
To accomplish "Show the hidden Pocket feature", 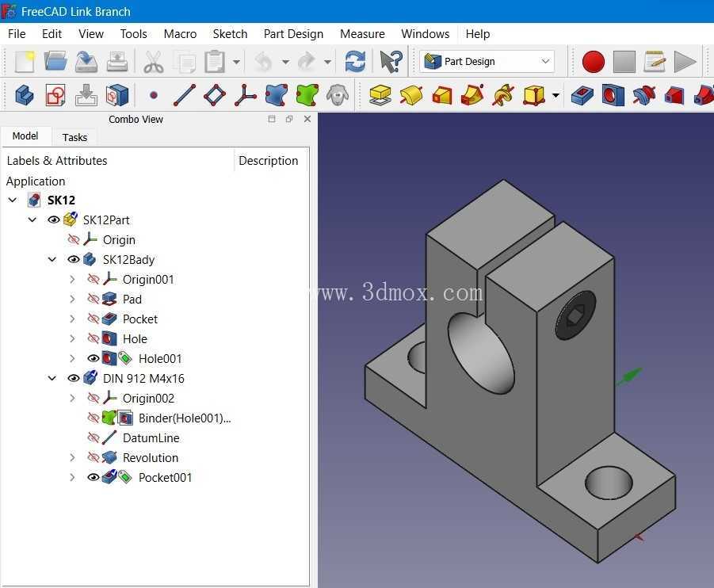I will (x=94, y=319).
